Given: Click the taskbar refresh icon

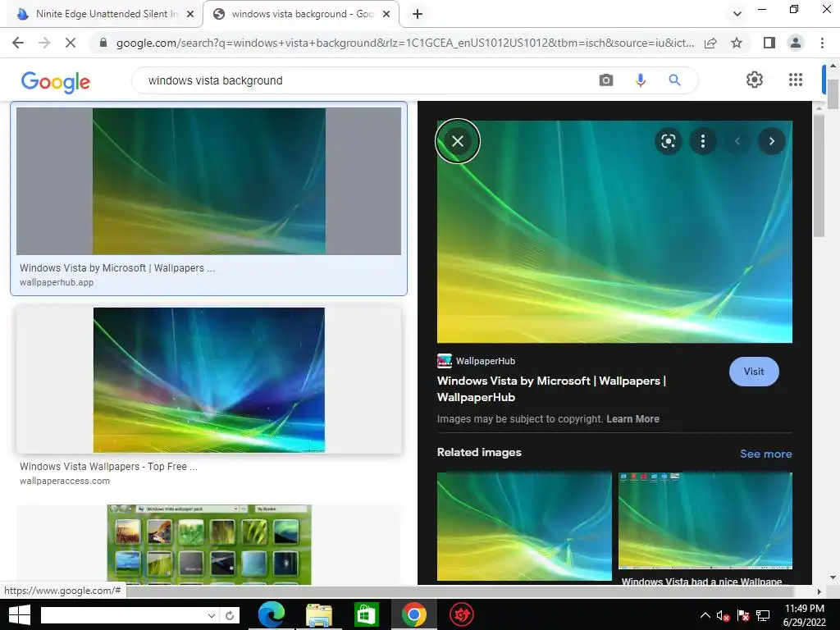Looking at the screenshot, I should click(230, 615).
